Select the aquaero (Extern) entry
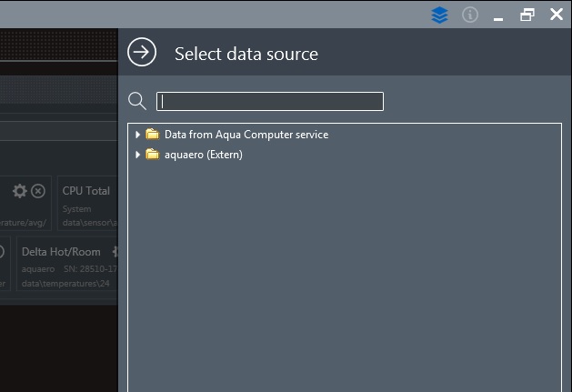This screenshot has height=392, width=572. point(203,155)
